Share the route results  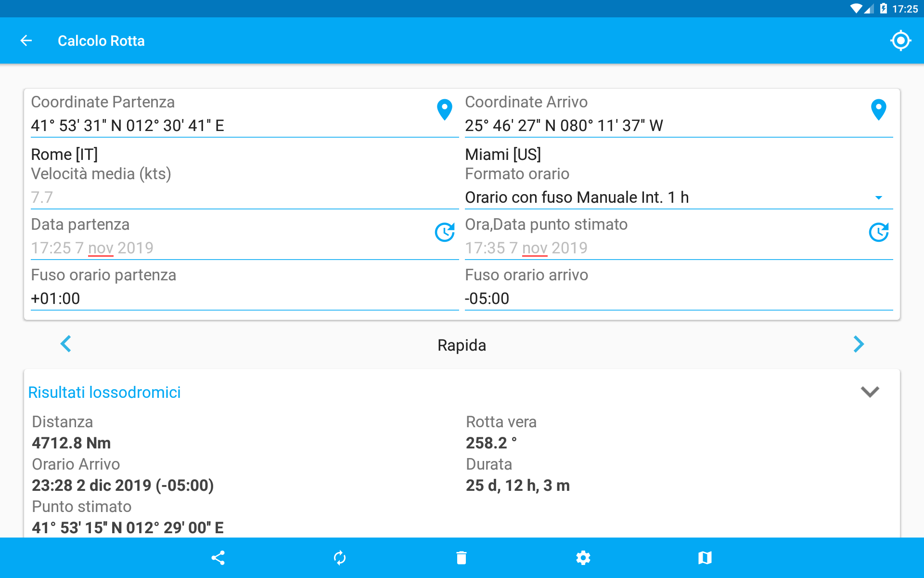pos(218,558)
